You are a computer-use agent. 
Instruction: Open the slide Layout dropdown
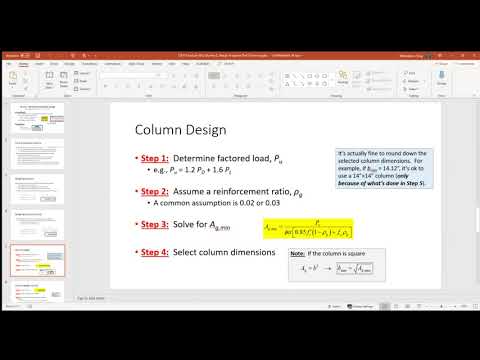82,73
